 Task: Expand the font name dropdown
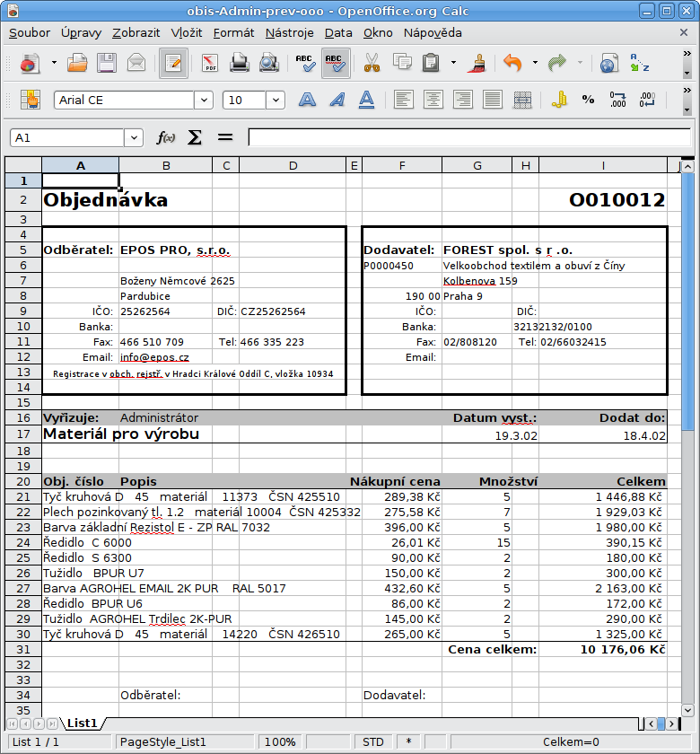pos(207,101)
